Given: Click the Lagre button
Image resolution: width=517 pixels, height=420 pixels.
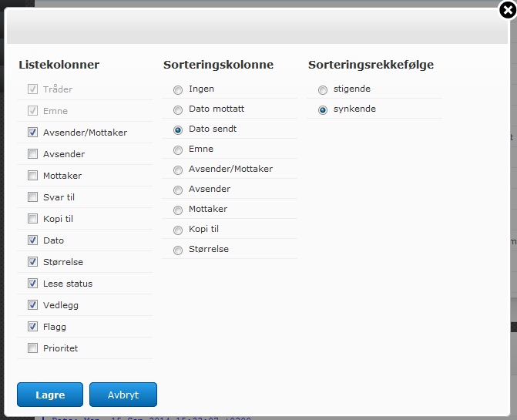Looking at the screenshot, I should (x=50, y=395).
